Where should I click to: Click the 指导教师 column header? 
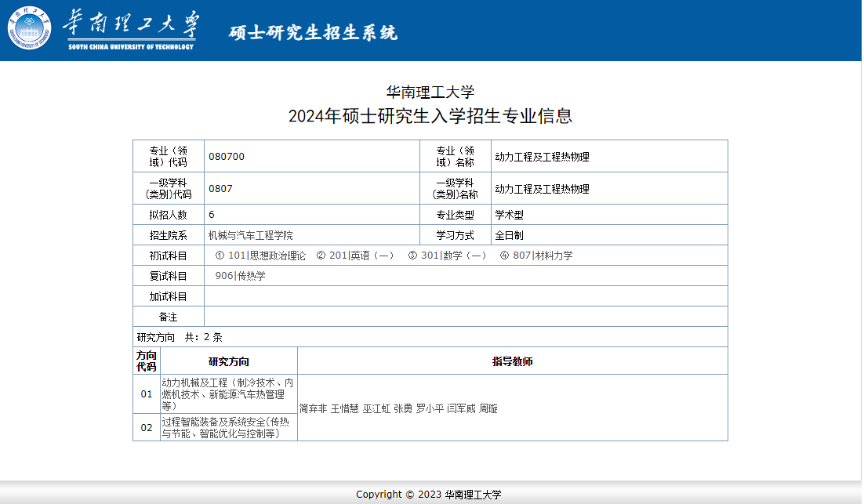pyautogui.click(x=513, y=361)
